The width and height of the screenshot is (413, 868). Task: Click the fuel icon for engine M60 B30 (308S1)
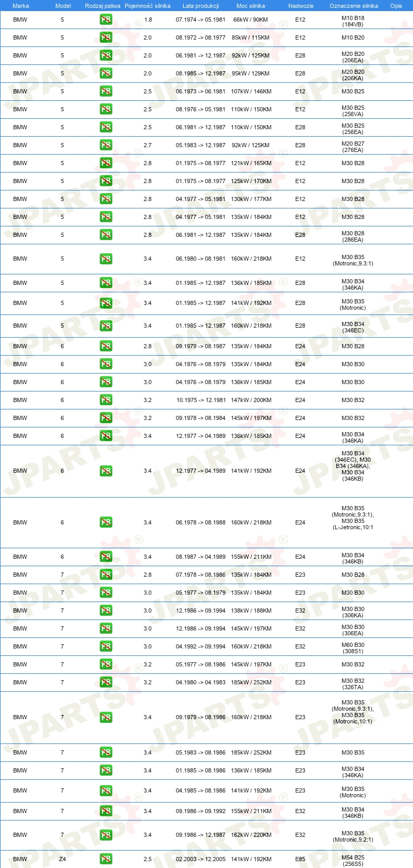pyautogui.click(x=106, y=646)
